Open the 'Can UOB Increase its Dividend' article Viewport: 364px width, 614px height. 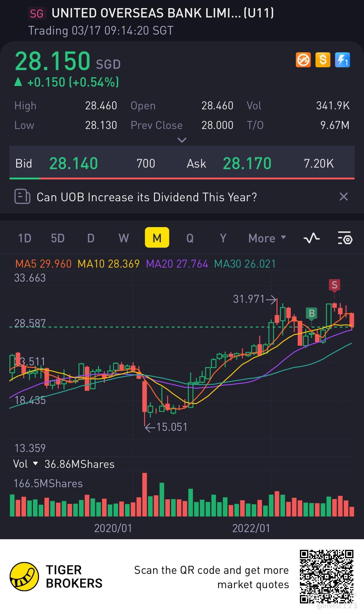(x=147, y=197)
